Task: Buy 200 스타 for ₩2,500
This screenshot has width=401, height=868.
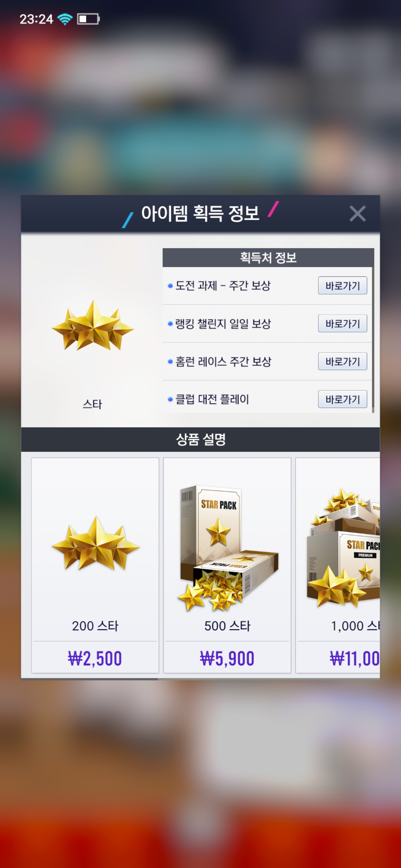Action: [95, 659]
